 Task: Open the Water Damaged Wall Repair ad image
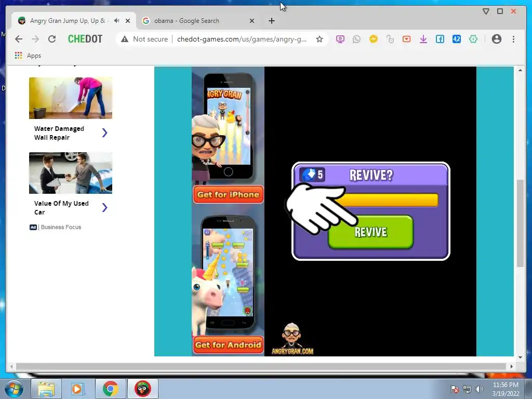pyautogui.click(x=71, y=98)
